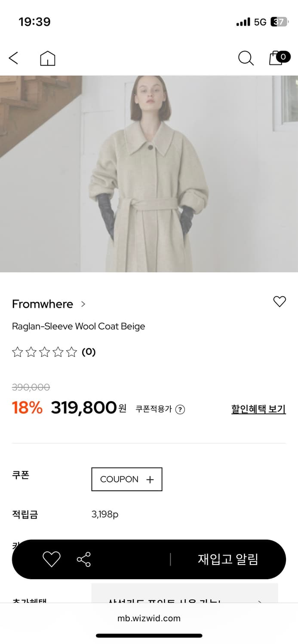The height and width of the screenshot is (644, 298).
Task: Tap the beige wool coat product image
Action: pyautogui.click(x=149, y=174)
